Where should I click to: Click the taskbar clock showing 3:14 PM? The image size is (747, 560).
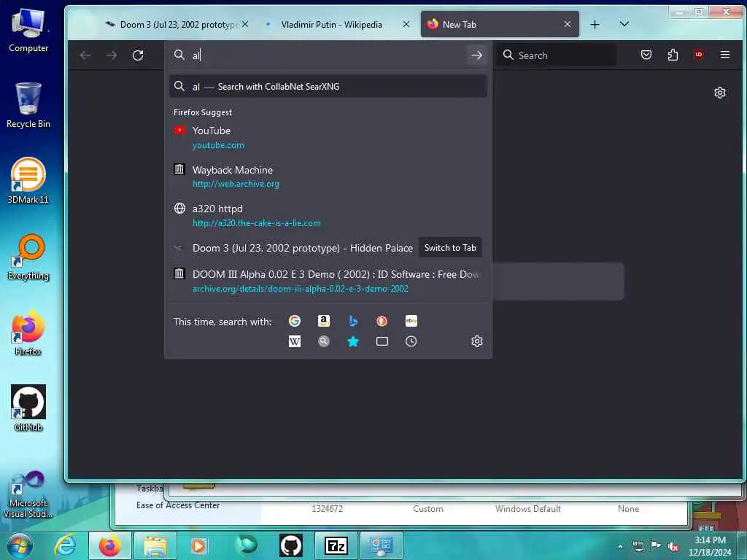(x=709, y=546)
